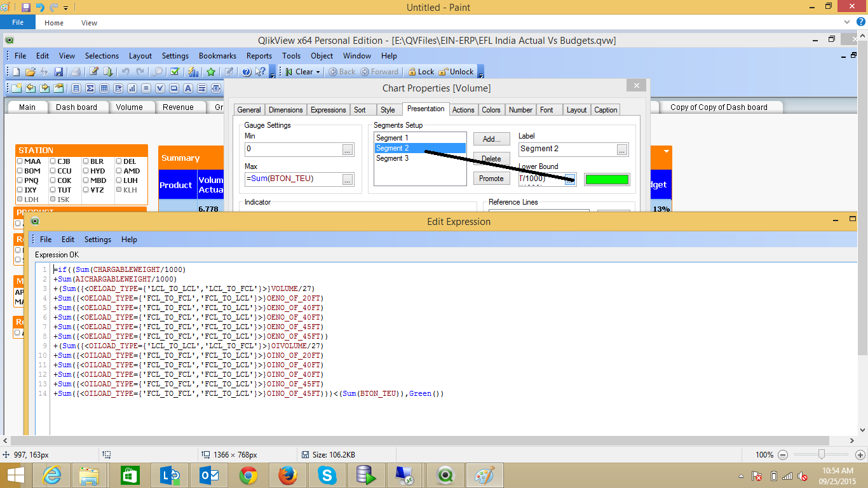Open the Max expression ellipsis editor button

tap(347, 179)
